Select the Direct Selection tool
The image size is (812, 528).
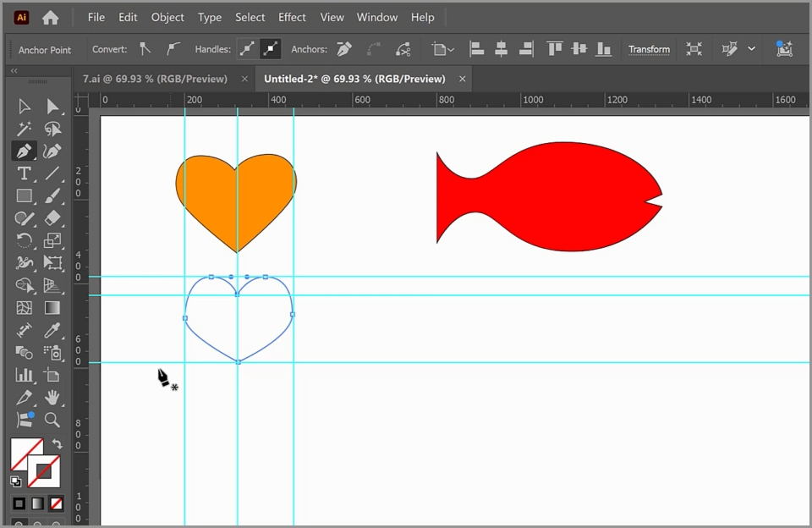[52, 107]
